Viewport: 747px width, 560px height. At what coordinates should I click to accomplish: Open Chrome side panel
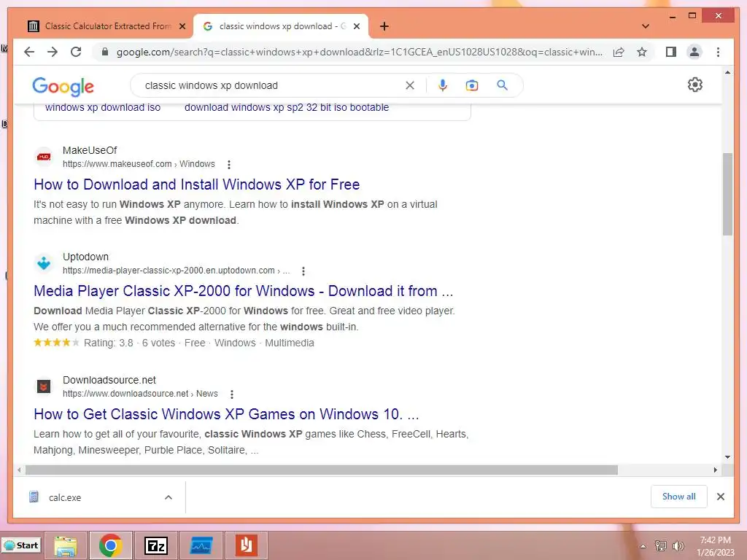[671, 52]
